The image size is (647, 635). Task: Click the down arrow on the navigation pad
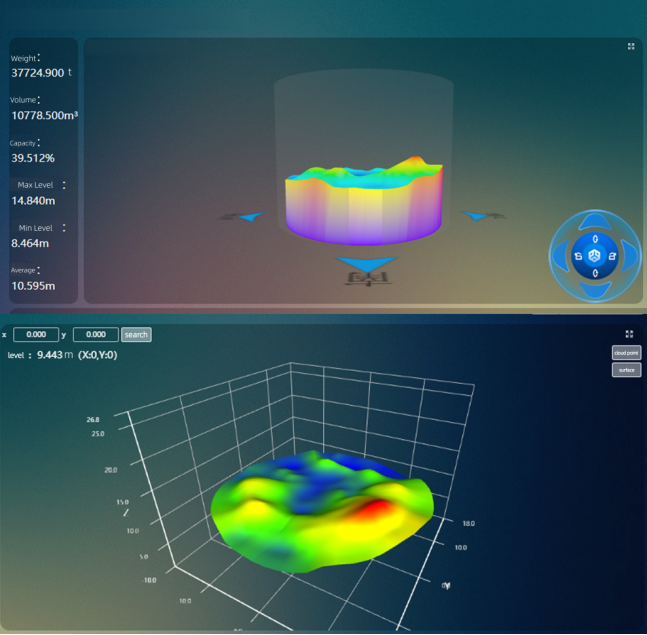pyautogui.click(x=595, y=289)
